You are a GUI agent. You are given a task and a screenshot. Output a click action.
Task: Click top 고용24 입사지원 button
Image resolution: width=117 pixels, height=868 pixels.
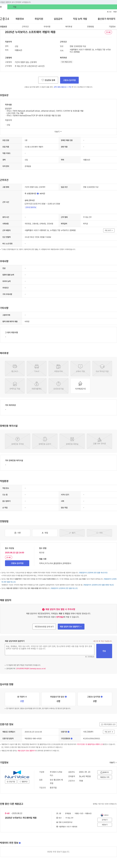click(x=69, y=80)
